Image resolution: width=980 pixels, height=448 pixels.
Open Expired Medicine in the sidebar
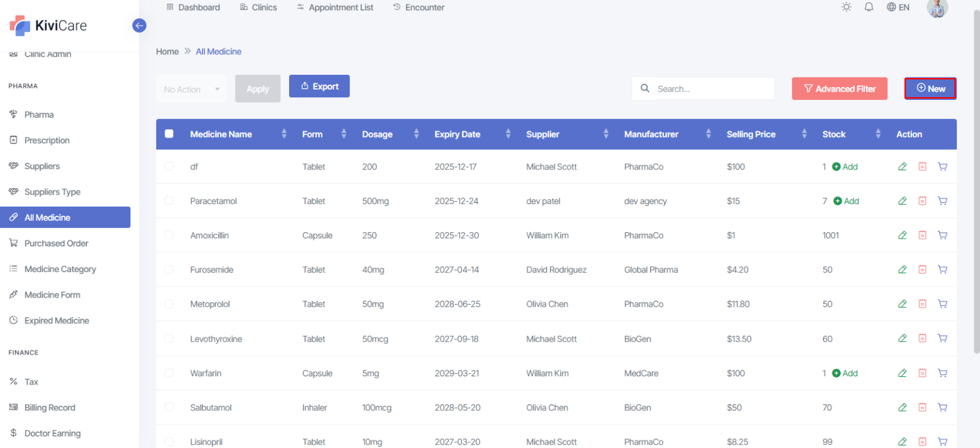tap(56, 321)
